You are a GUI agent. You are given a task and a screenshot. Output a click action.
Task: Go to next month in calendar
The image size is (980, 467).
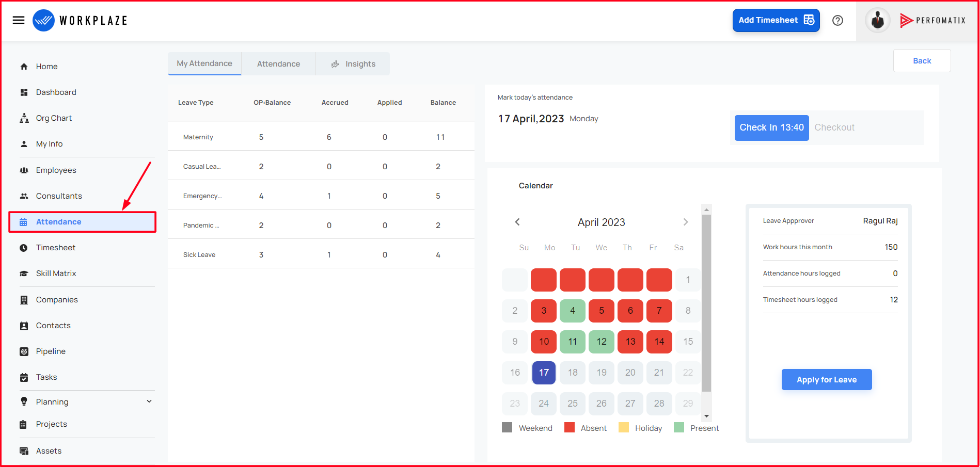pyautogui.click(x=686, y=222)
